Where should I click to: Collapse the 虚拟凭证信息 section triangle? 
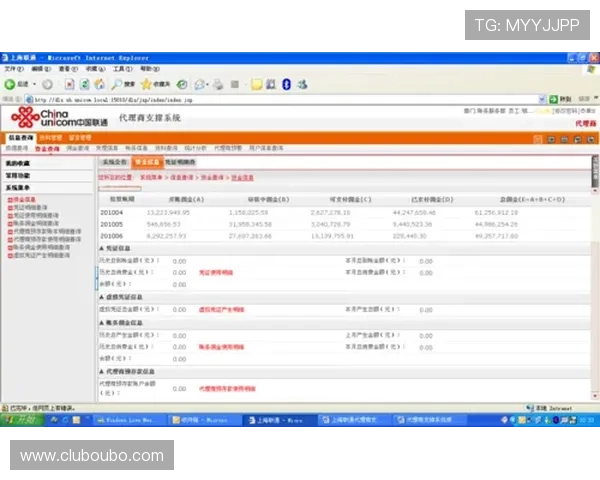[x=101, y=297]
